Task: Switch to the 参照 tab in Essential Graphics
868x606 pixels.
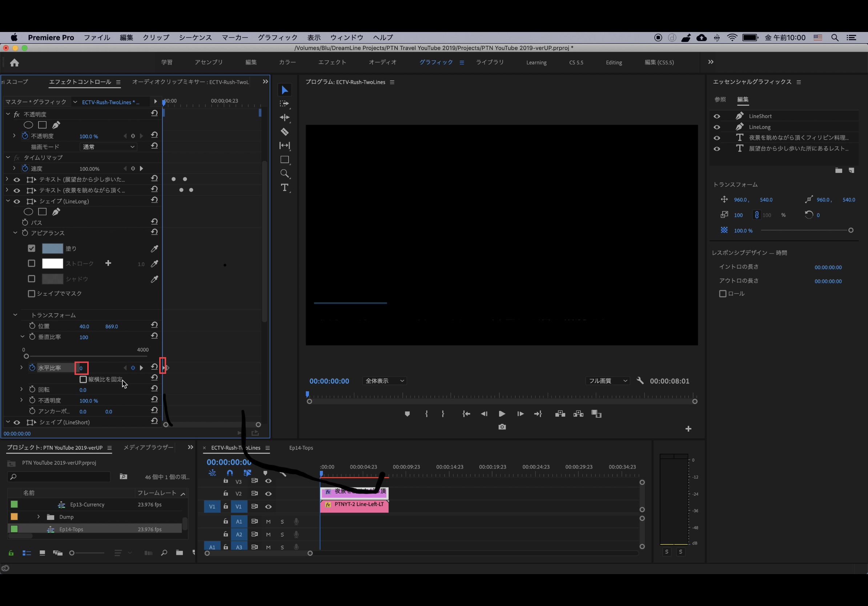Action: [720, 99]
